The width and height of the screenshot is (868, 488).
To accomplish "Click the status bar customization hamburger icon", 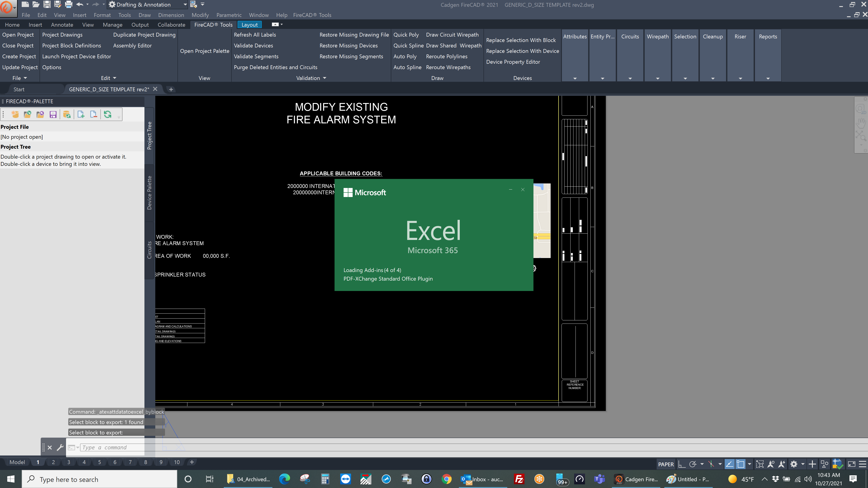I will [862, 464].
